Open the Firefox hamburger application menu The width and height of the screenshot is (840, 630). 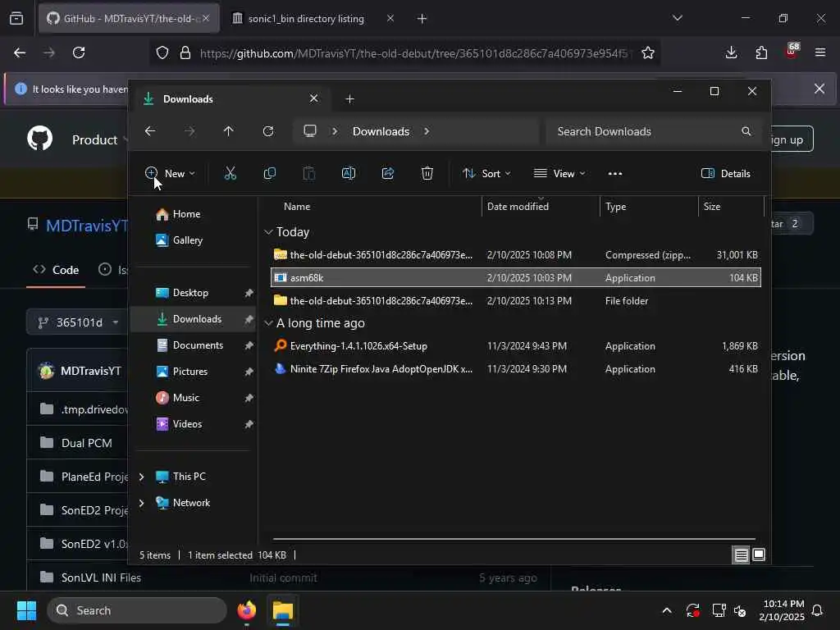tap(819, 52)
